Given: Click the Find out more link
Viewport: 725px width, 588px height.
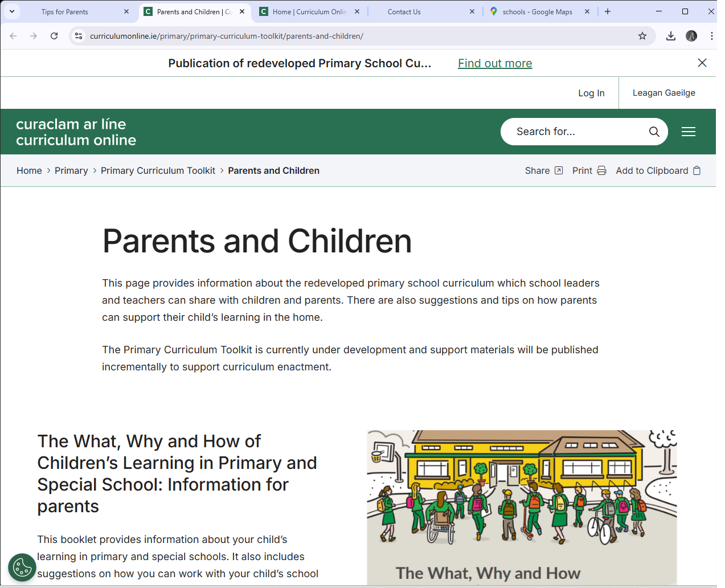Looking at the screenshot, I should click(494, 63).
